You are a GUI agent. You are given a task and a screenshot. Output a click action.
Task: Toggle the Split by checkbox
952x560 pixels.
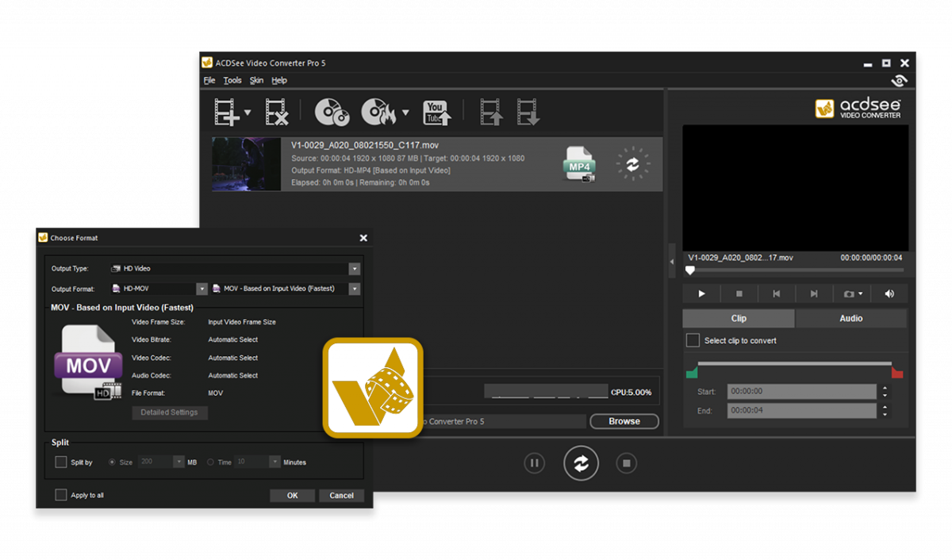(x=61, y=462)
